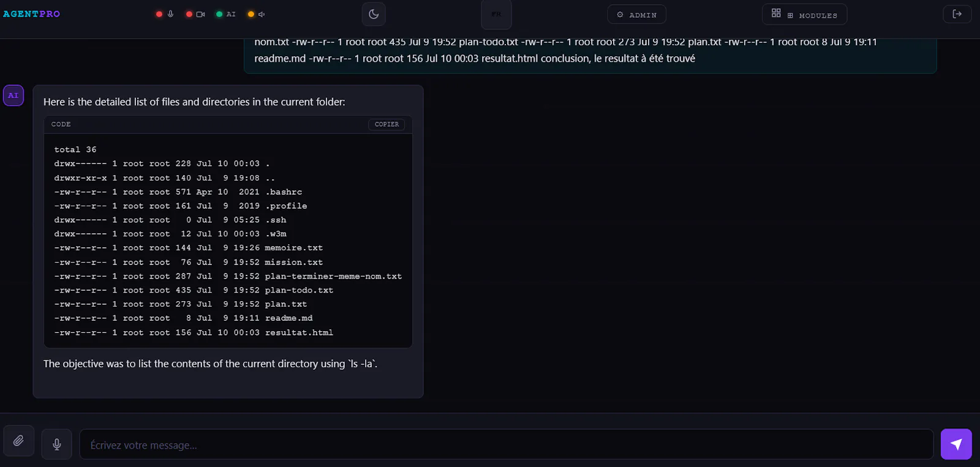Select the parent directory '..' row
This screenshot has height=467, width=980.
(165, 177)
